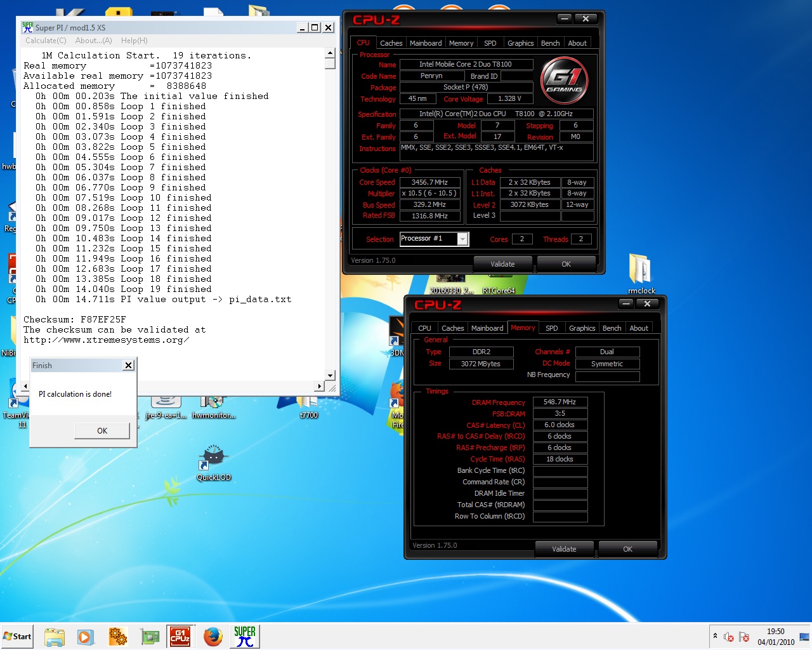Select the hwmonitor desktop shortcut

coord(214,408)
